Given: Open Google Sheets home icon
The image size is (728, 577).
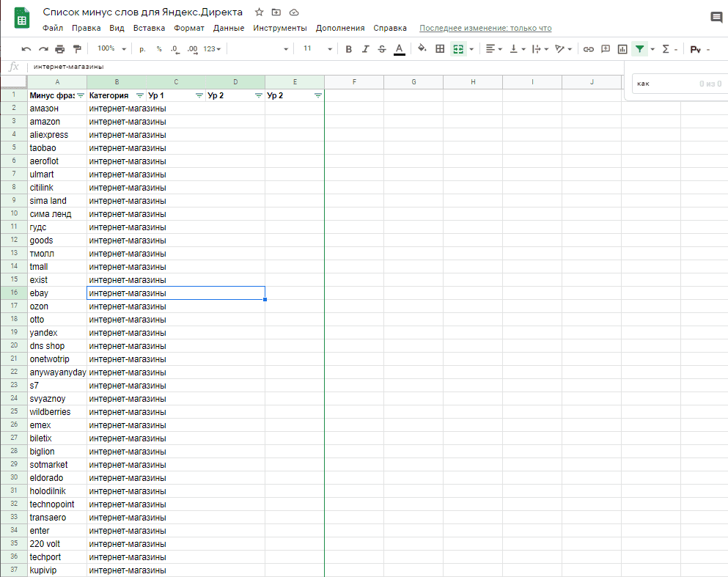Looking at the screenshot, I should 21,18.
